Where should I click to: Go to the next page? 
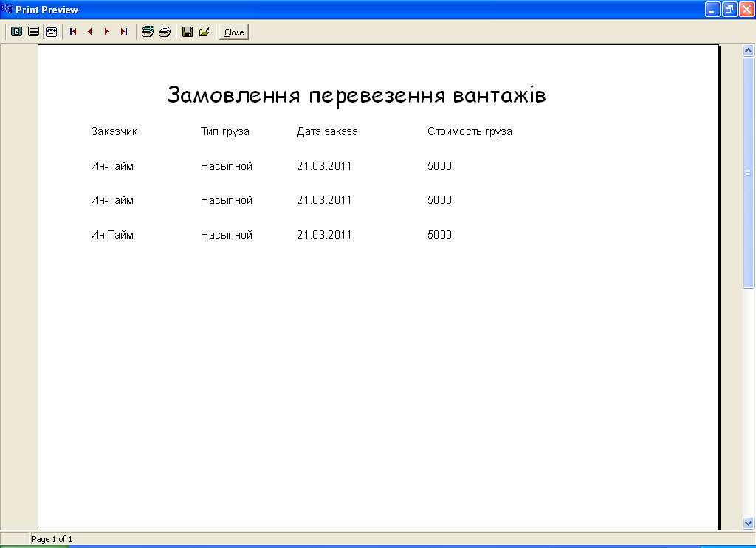pyautogui.click(x=106, y=32)
